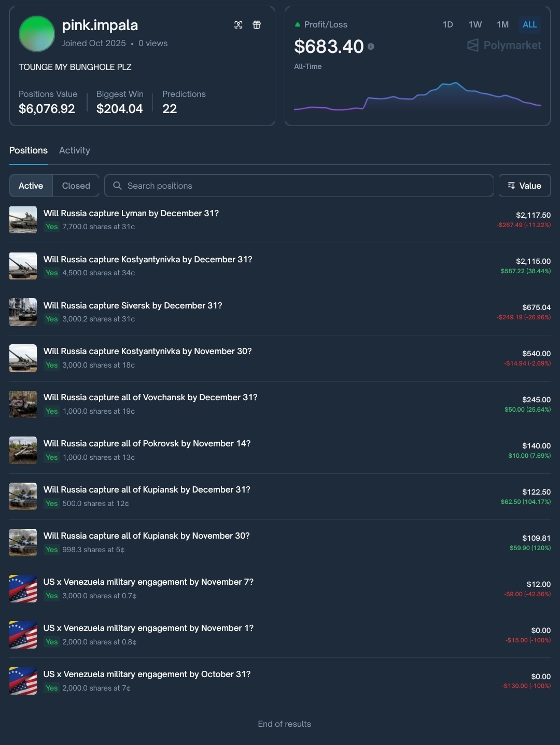Click the 'Joined Oct 2025' text
This screenshot has height=745, width=560.
tap(94, 43)
